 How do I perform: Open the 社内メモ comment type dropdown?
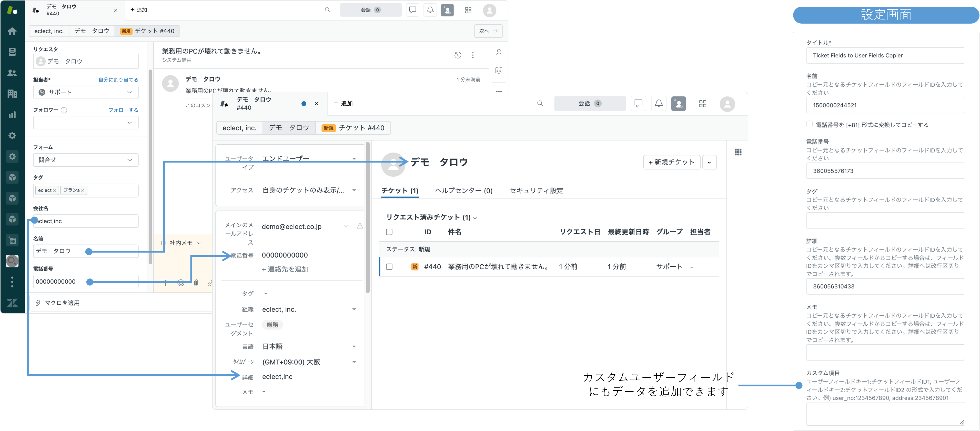click(181, 243)
